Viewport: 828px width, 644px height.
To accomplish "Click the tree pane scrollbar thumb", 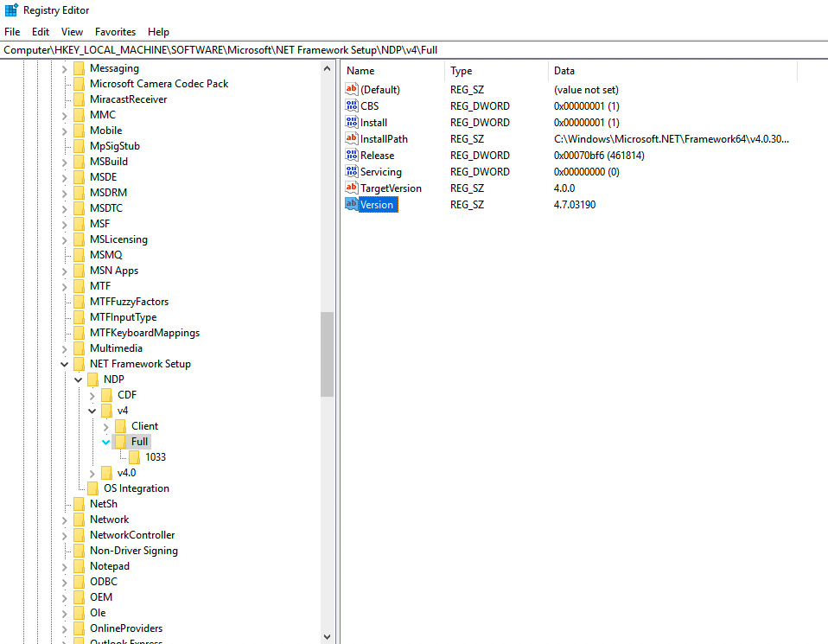I will [327, 354].
